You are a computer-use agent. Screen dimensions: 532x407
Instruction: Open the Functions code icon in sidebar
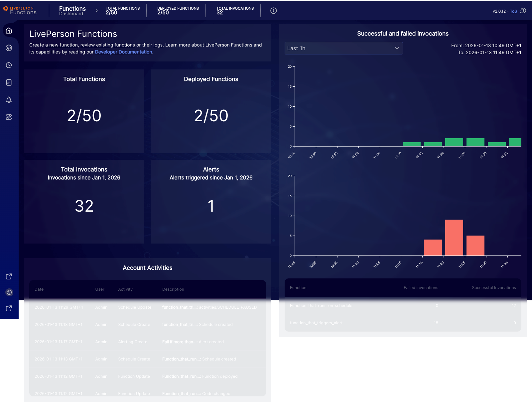tap(9, 48)
